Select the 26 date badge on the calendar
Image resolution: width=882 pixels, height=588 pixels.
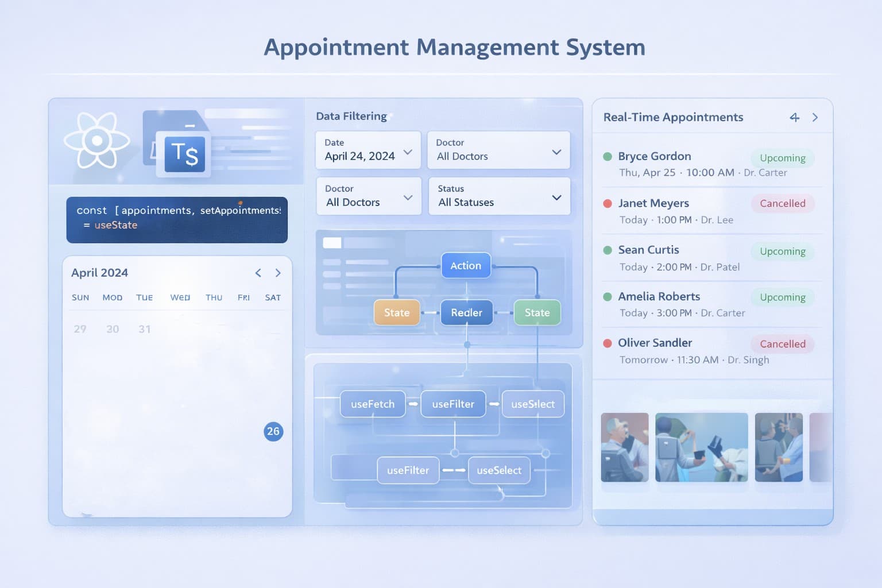coord(274,431)
